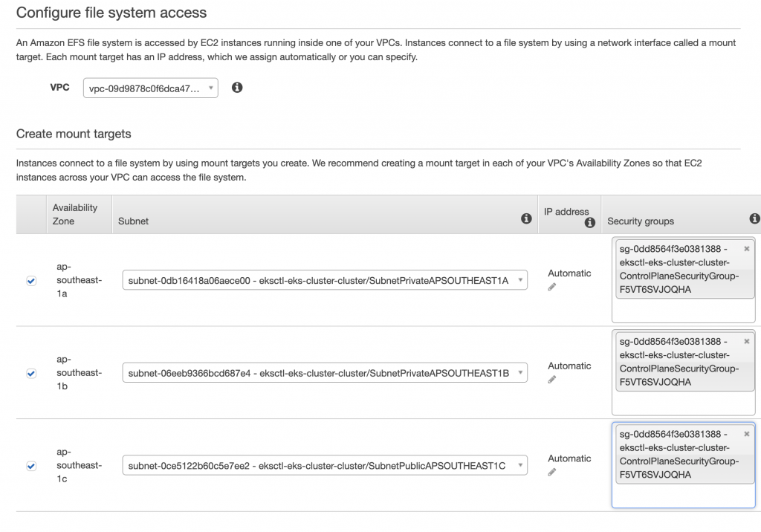Viewport: 761px width, 532px height.
Task: Remove security group tag in ap-southeast-1b row
Action: [746, 342]
